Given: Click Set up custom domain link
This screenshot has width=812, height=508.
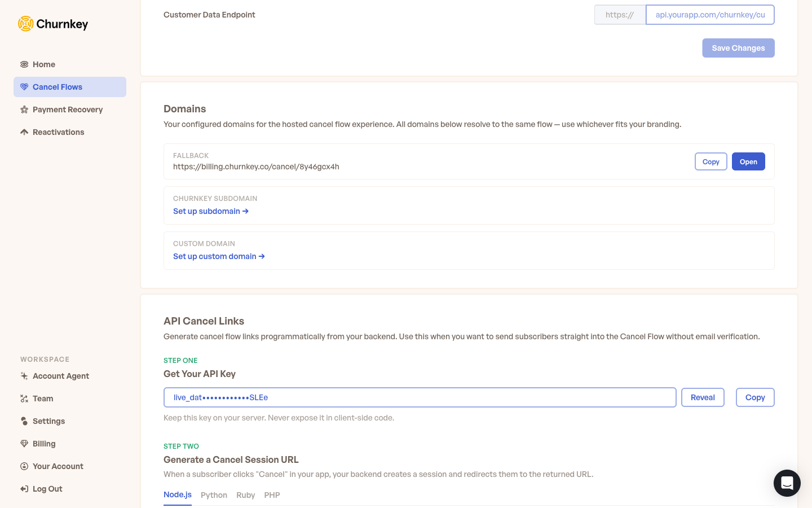Looking at the screenshot, I should coord(219,256).
